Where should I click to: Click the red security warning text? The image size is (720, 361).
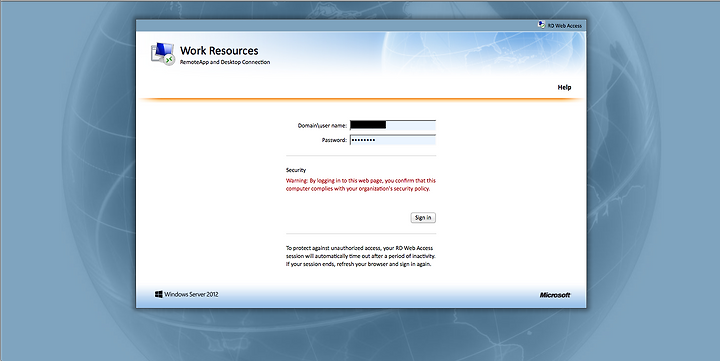[x=361, y=185]
